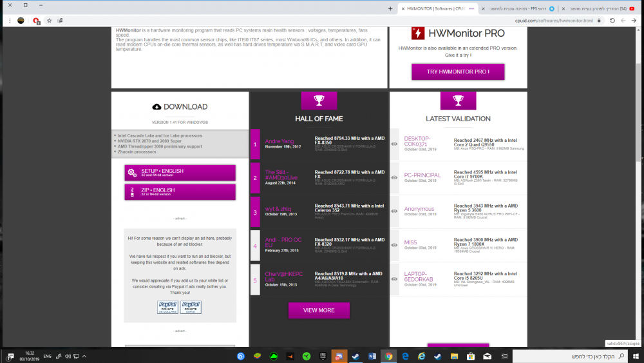644x363 pixels.
Task: Open wyt & zhiq hall of fame entry
Action: pos(278,209)
